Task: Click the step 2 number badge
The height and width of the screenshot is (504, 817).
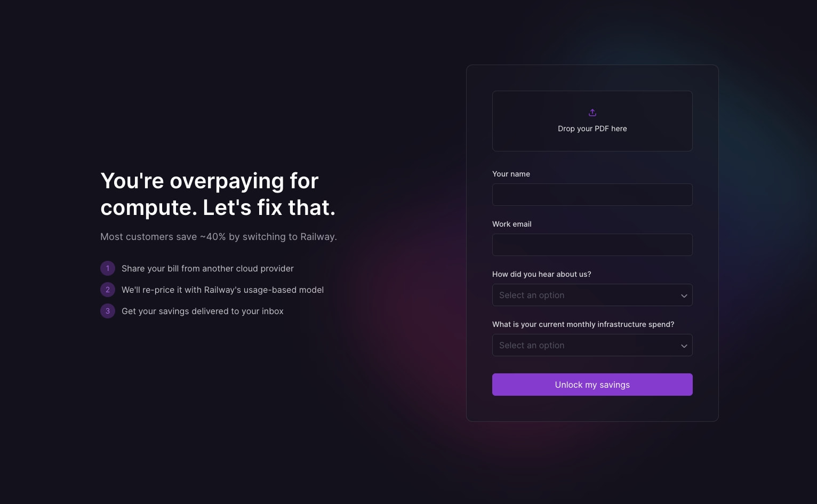Action: [x=108, y=290]
